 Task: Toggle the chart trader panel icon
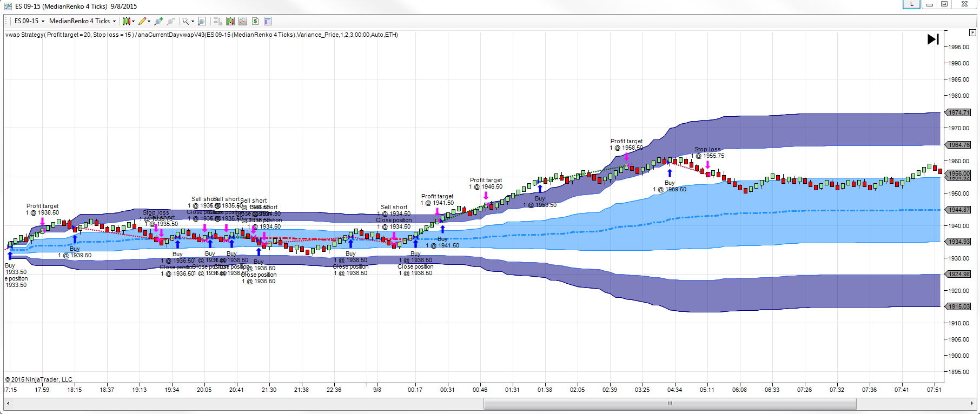[x=217, y=21]
